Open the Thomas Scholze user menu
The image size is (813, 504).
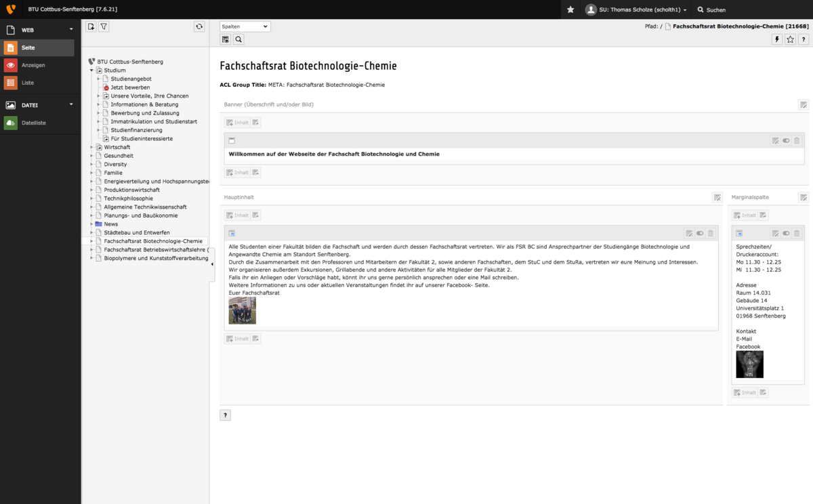coord(636,9)
